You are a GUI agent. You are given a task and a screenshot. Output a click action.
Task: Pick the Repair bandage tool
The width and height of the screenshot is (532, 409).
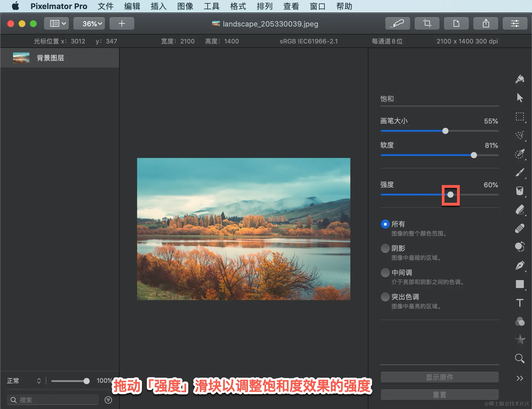520,228
